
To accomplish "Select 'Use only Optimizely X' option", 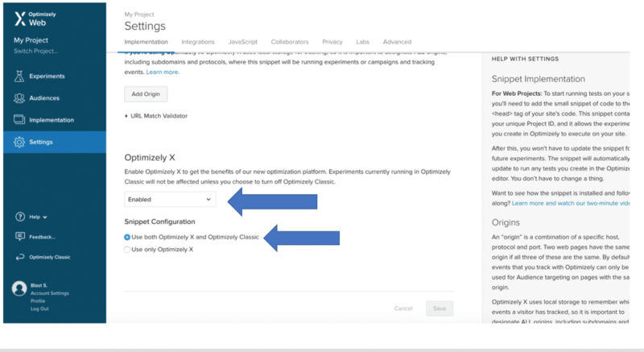I will pyautogui.click(x=127, y=250).
